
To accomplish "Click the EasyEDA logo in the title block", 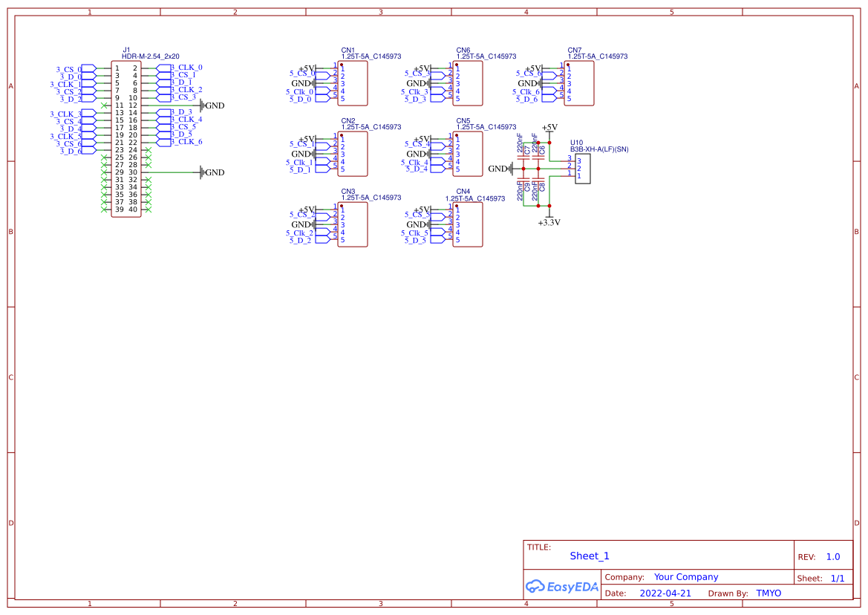I will pyautogui.click(x=562, y=587).
